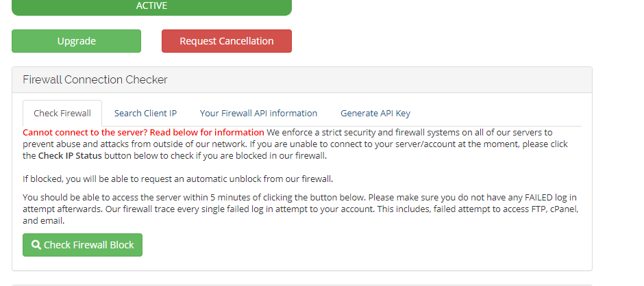Click the 'prevent abuse and attacks' text line

[x=295, y=144]
